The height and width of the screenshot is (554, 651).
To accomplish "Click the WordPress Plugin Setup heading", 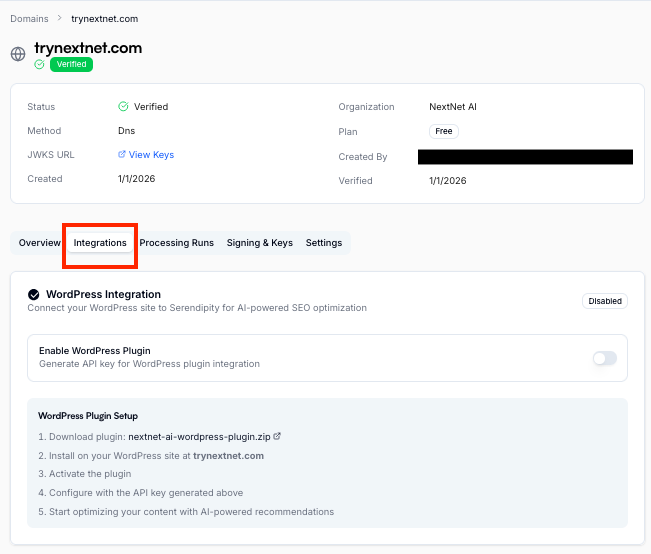I will (88, 416).
